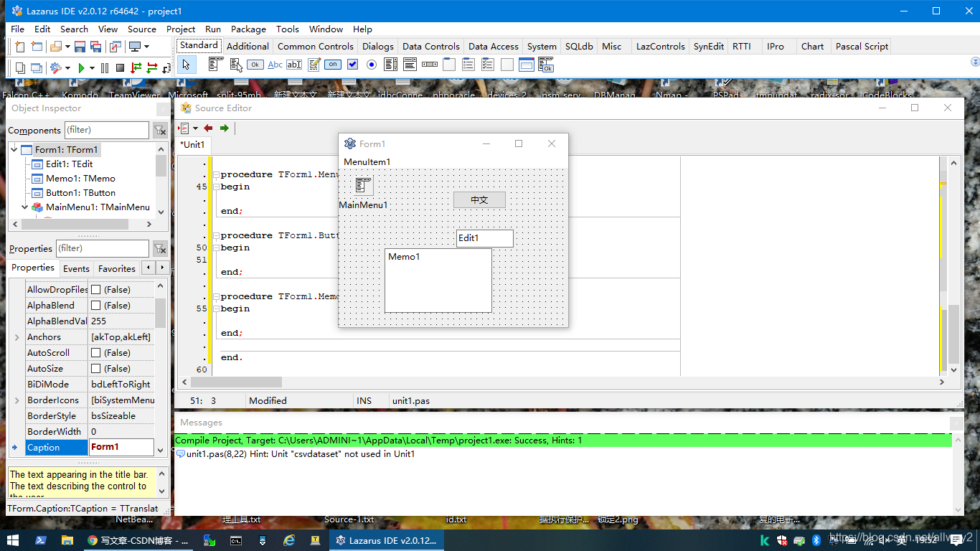Pick the TLabel (Abc) palette component

pyautogui.click(x=275, y=65)
